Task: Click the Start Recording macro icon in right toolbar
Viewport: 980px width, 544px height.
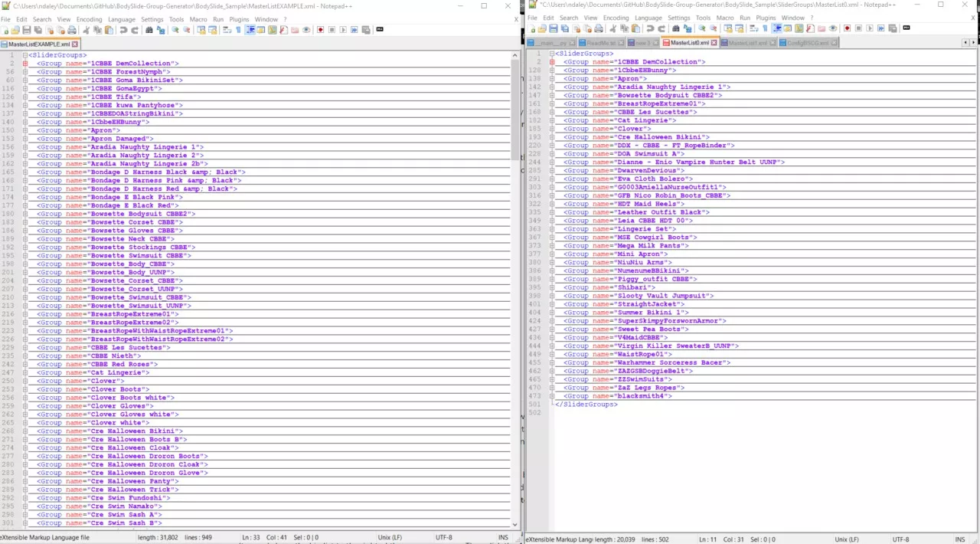Action: click(x=848, y=28)
